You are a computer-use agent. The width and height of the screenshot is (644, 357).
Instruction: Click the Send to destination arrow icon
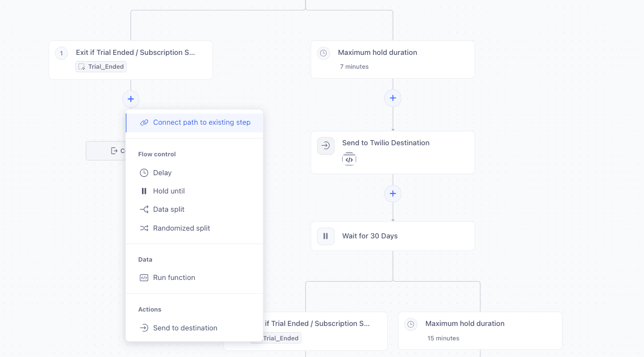(144, 328)
